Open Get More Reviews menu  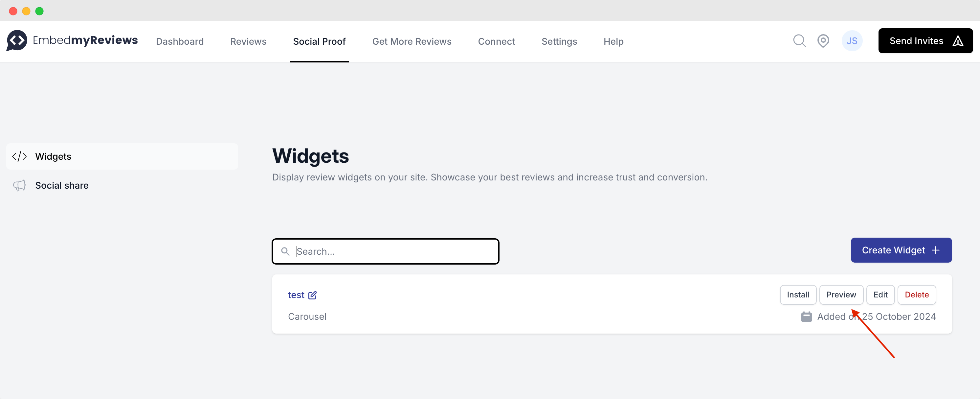click(412, 41)
